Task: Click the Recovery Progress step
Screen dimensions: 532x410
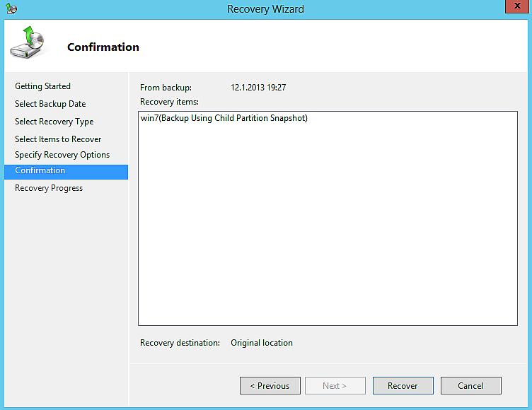Action: pyautogui.click(x=49, y=188)
